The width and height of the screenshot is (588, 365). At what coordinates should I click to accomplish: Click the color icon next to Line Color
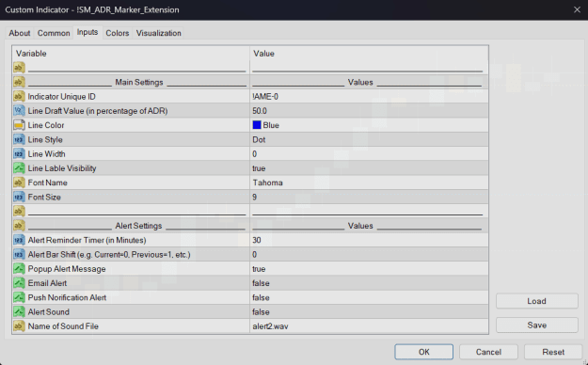pos(19,125)
